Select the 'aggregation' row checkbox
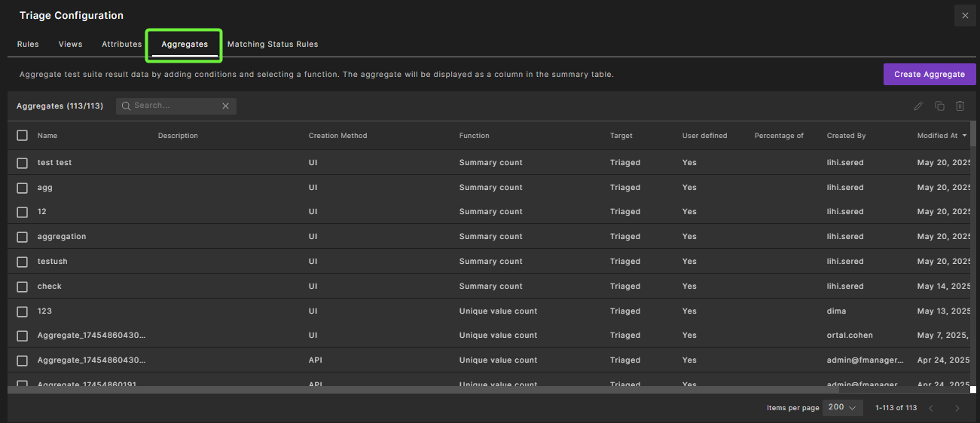 23,237
